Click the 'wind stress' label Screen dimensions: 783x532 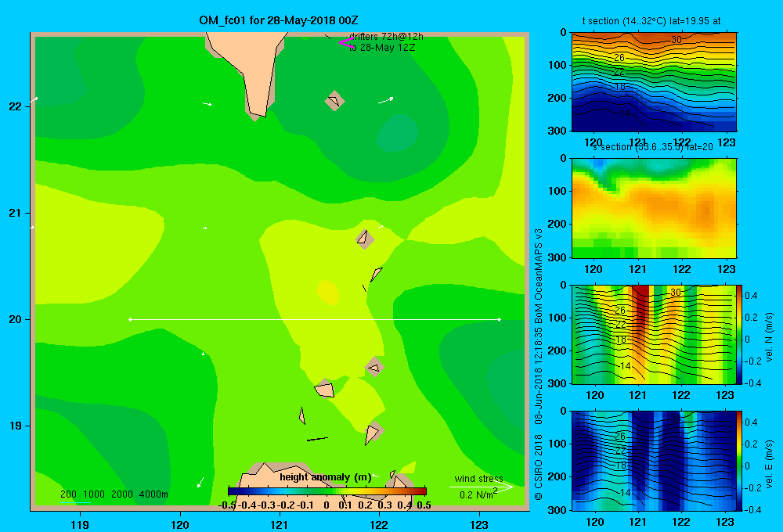tap(478, 478)
